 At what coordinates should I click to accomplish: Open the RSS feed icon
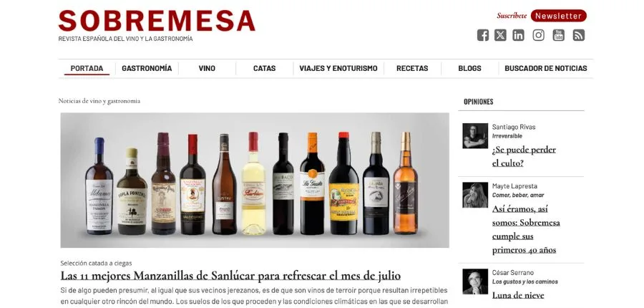pos(579,35)
